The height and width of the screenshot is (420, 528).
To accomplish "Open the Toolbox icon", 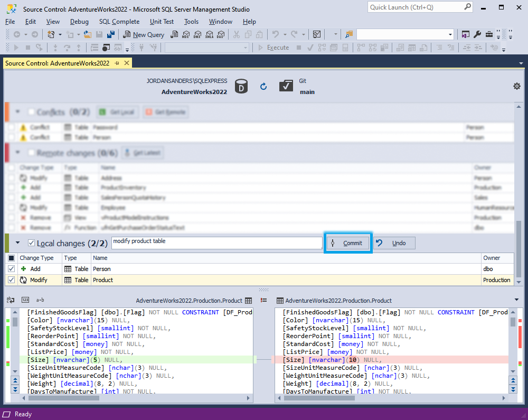I will [x=489, y=34].
